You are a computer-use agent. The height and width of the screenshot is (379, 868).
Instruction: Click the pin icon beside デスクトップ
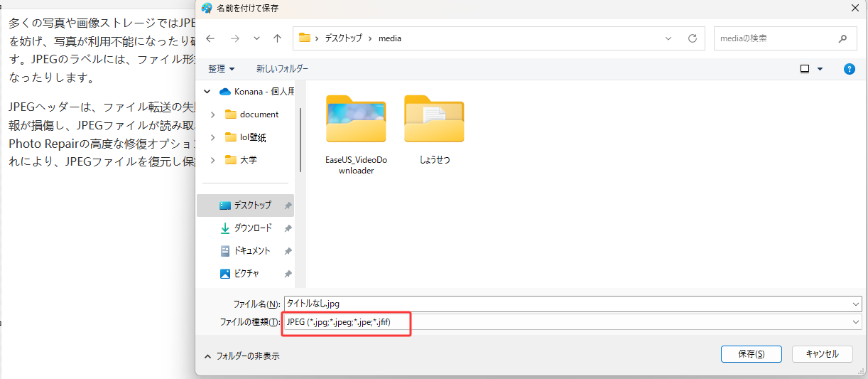point(288,205)
